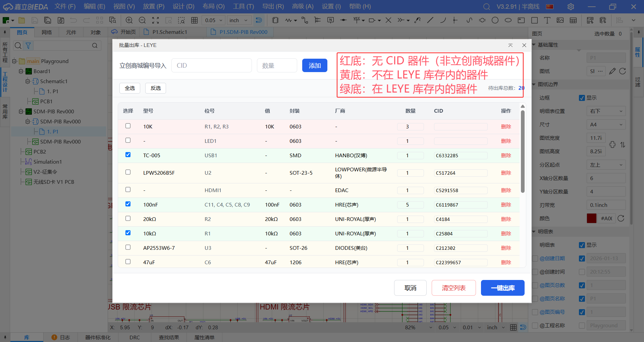Image resolution: width=644 pixels, height=342 pixels.
Task: Check the 10K resistor row checkbox
Action: click(128, 126)
